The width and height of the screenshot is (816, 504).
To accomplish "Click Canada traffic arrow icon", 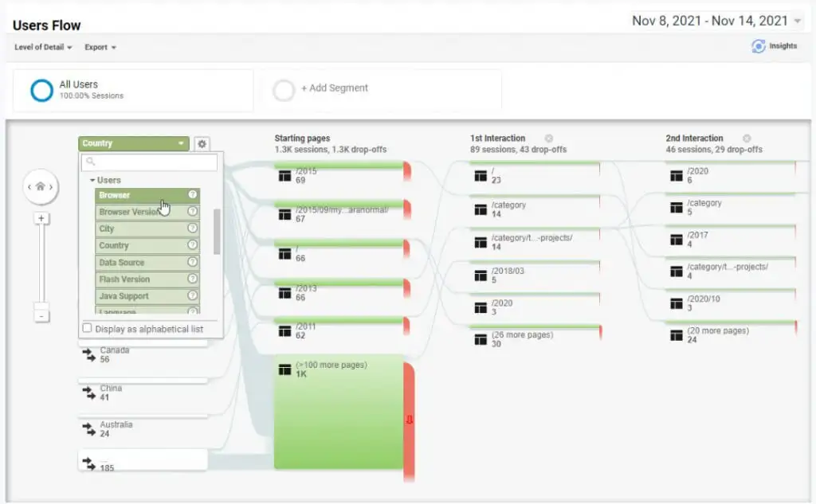I will pyautogui.click(x=88, y=355).
